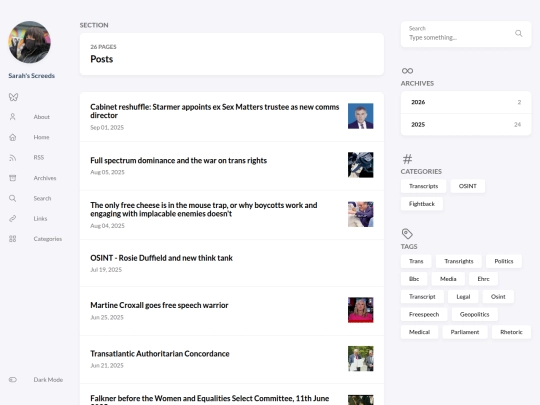Select the Geopolitics tag
The image size is (540, 405).
[x=475, y=314]
